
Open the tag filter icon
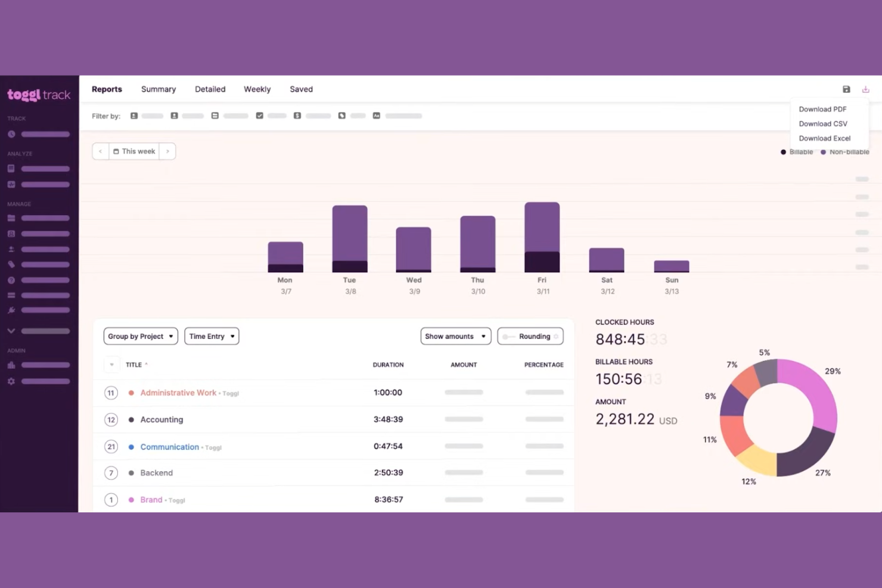click(341, 116)
